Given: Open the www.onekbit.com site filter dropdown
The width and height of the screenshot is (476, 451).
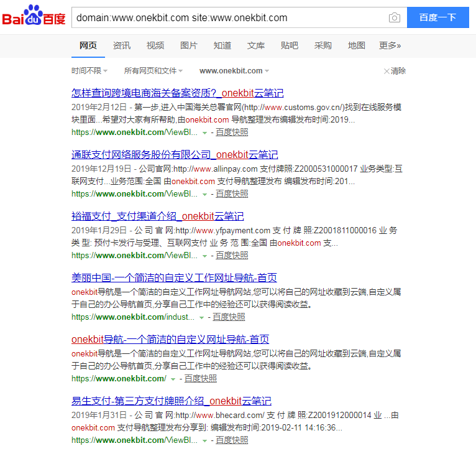Looking at the screenshot, I should (234, 71).
